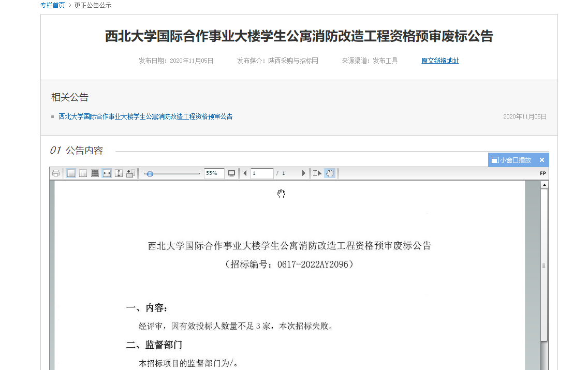Click the 55% zoom percentage box

(214, 173)
